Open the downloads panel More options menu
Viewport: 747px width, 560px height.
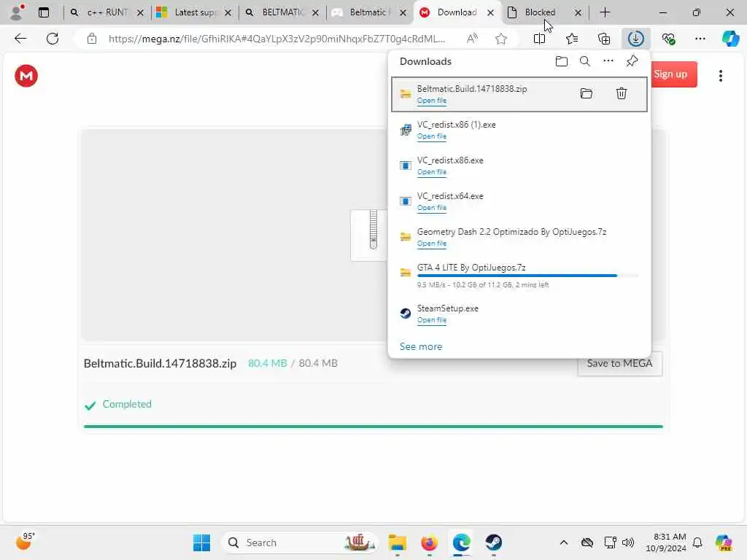coord(608,61)
